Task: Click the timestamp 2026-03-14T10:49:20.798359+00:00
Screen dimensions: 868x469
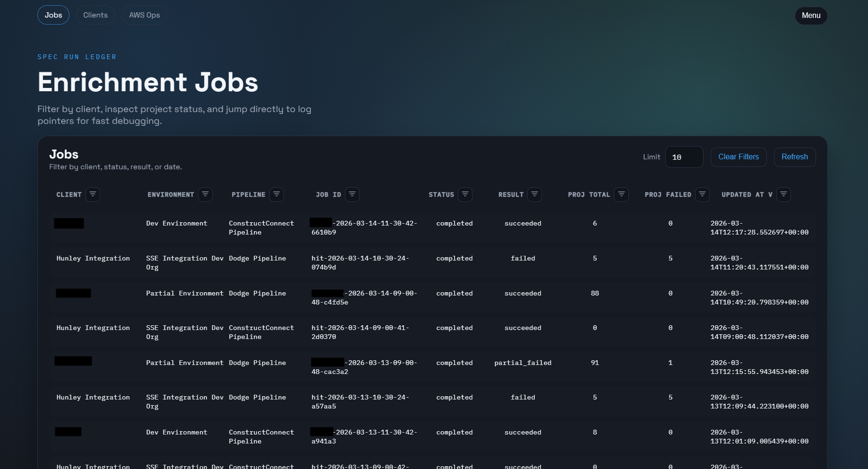Action: click(759, 298)
